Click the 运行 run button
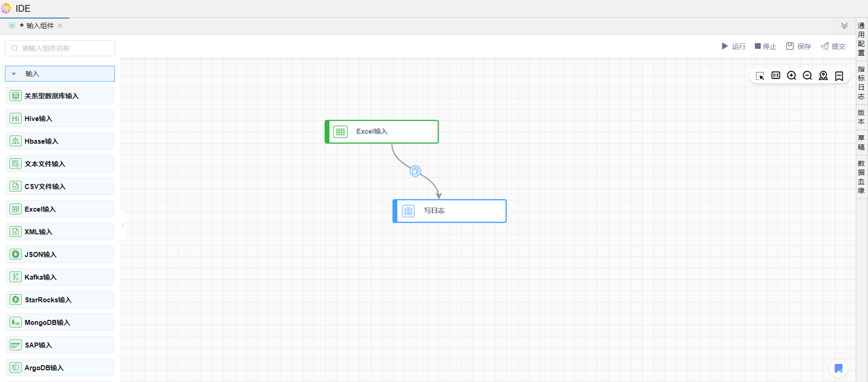The height and width of the screenshot is (382, 868). [734, 46]
